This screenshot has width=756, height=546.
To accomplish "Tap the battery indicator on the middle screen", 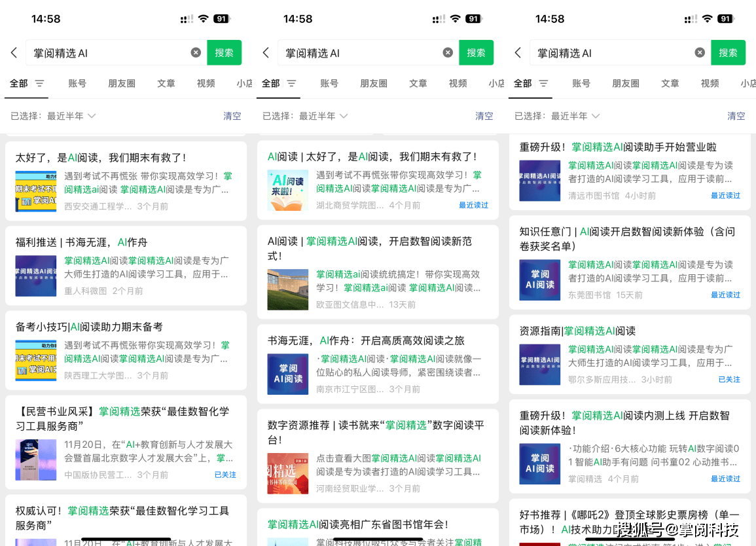I will tap(473, 19).
